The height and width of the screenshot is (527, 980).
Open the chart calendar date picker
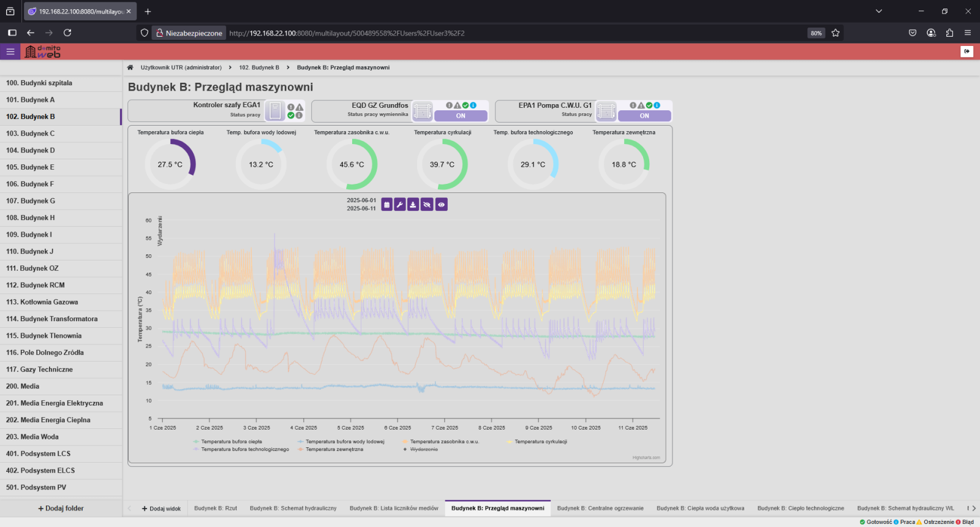(x=386, y=205)
